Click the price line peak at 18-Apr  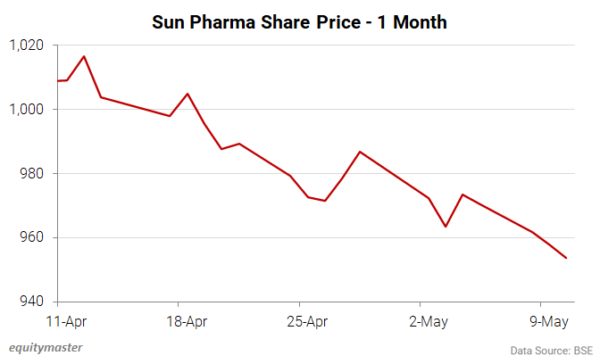[x=187, y=94]
